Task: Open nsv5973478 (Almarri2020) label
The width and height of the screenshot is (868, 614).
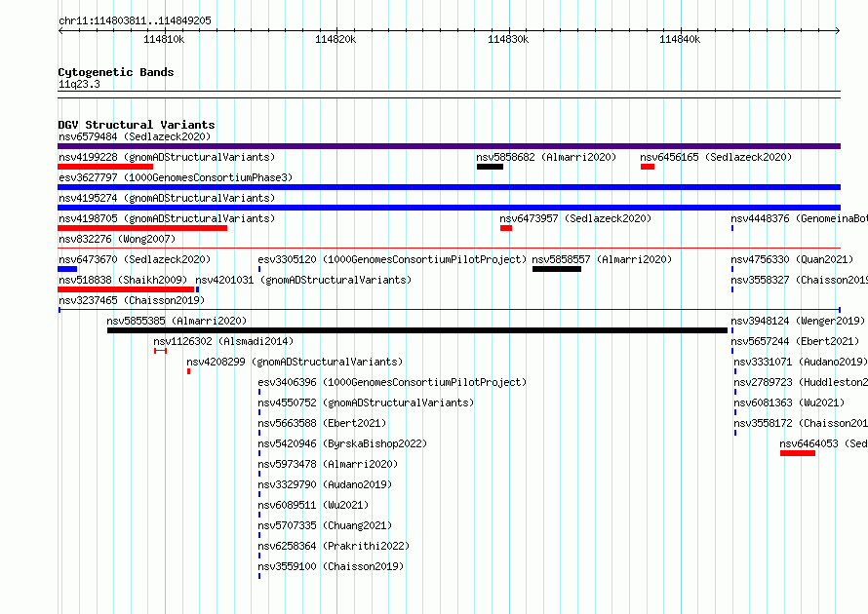Action: pyautogui.click(x=328, y=464)
